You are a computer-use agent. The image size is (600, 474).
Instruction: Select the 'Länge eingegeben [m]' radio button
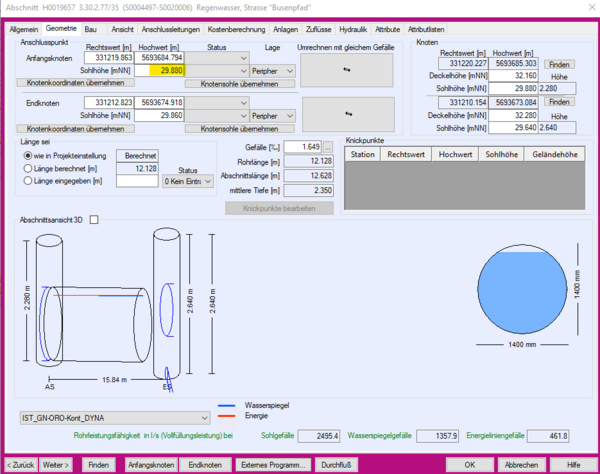tap(27, 181)
